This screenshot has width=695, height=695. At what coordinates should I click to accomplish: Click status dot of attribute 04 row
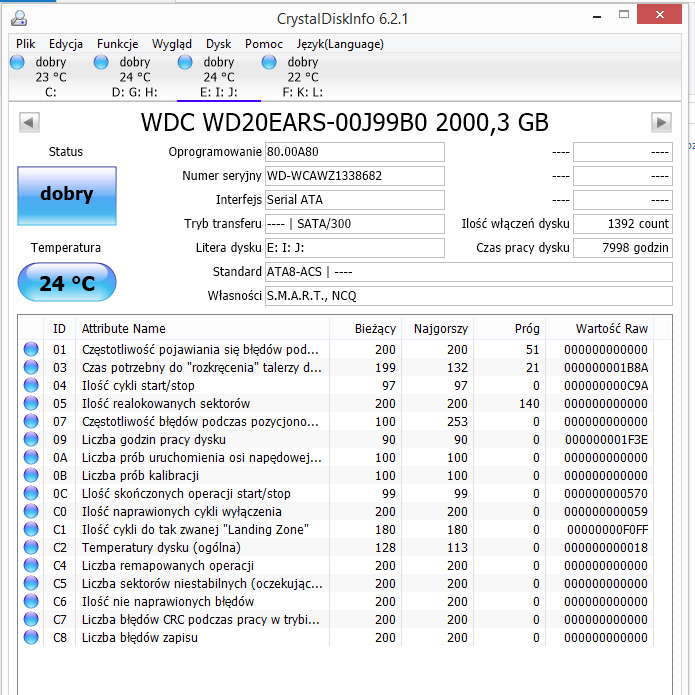[x=31, y=385]
